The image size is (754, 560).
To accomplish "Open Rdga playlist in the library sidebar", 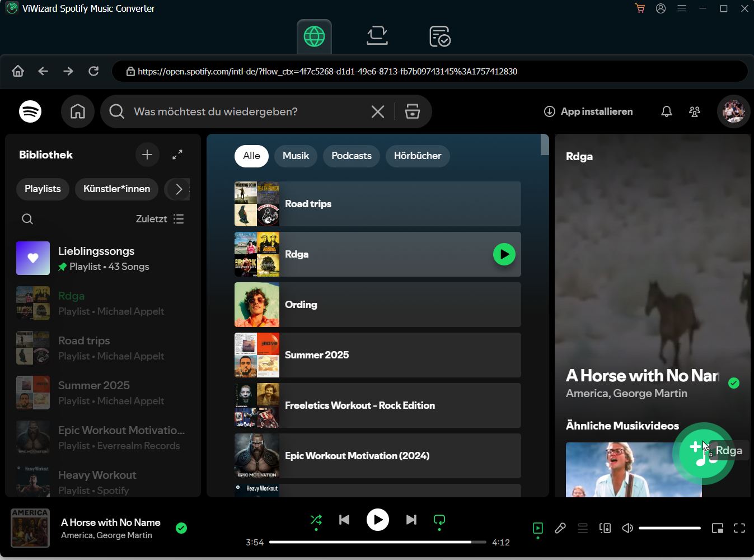I will point(103,303).
